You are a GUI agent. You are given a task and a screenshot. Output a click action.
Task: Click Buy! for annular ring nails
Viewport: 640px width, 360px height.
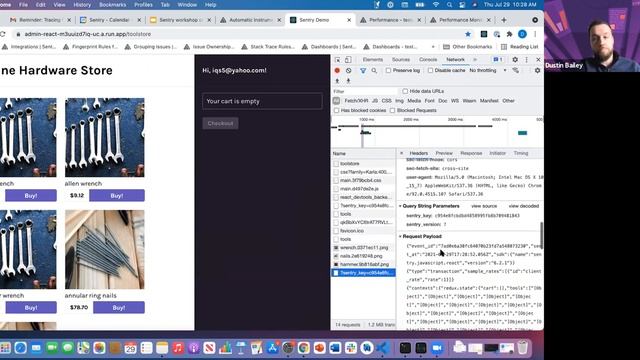(x=119, y=308)
